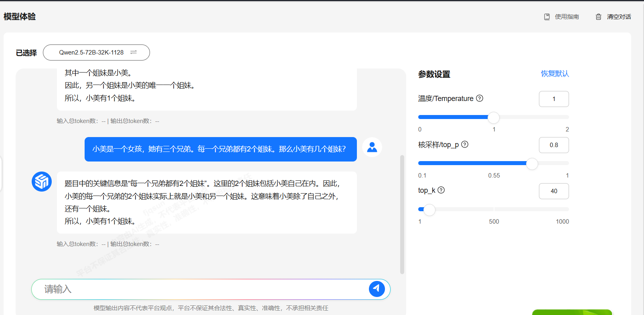The width and height of the screenshot is (644, 315).
Task: Open the Qwen2.5-72B-32K-1128 model selector
Action: [x=96, y=52]
